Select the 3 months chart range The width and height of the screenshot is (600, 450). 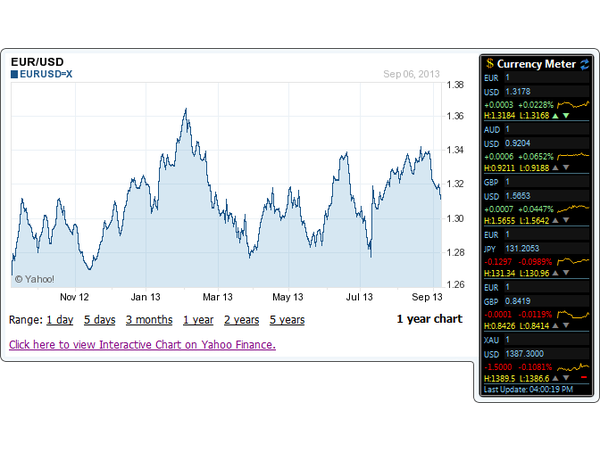[x=149, y=320]
